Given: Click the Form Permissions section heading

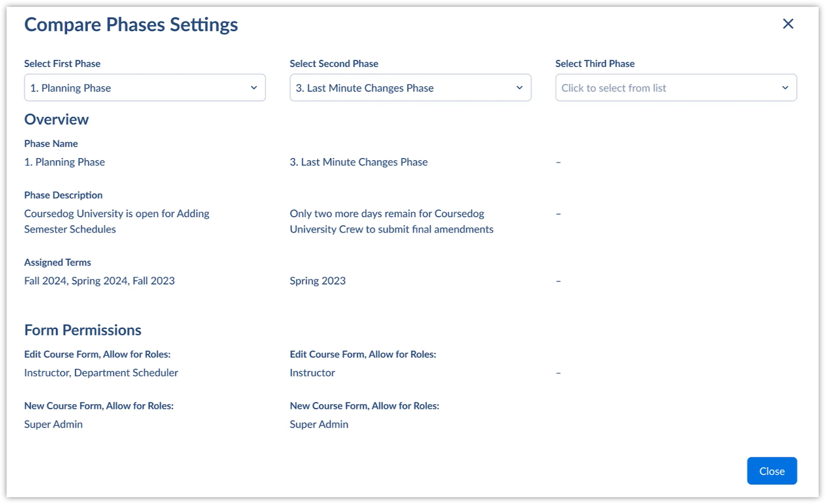Looking at the screenshot, I should pos(83,330).
